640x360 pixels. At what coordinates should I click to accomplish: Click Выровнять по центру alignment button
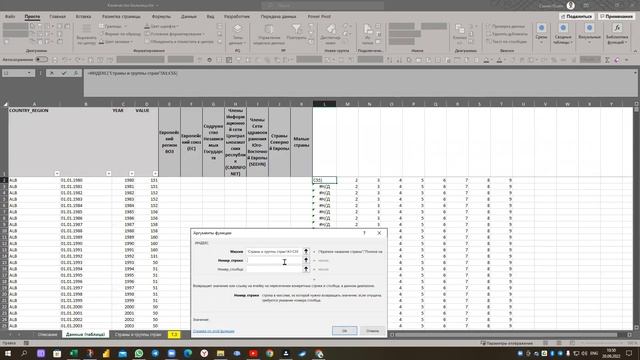pos(87,34)
